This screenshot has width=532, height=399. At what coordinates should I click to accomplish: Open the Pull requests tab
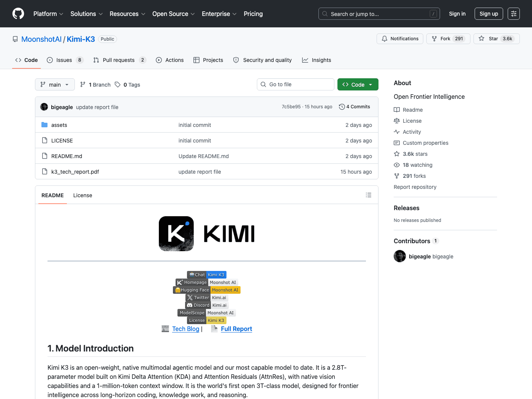coord(120,60)
